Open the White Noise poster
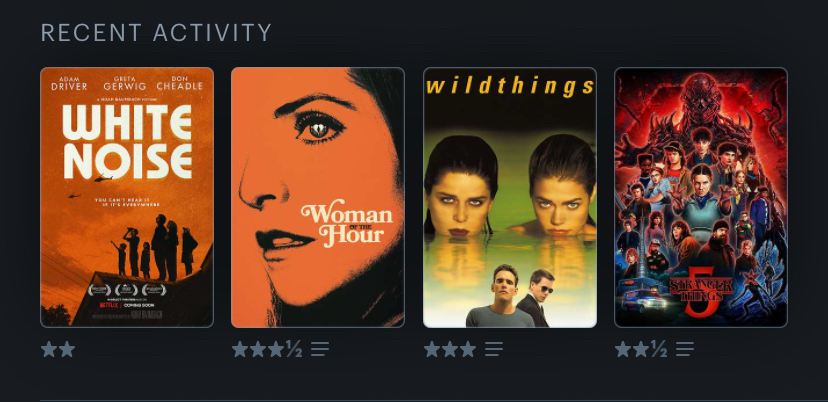 127,198
